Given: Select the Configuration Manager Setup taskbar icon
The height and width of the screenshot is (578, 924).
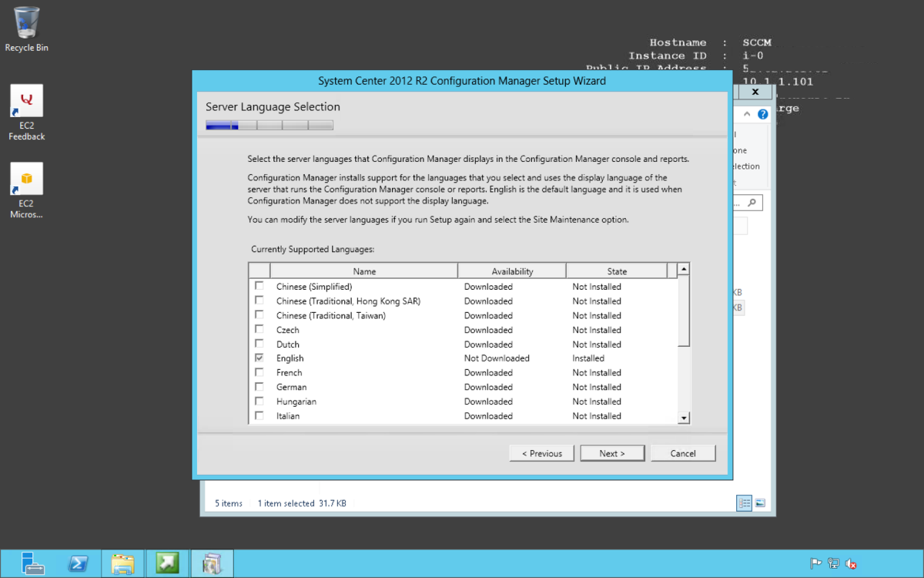Looking at the screenshot, I should 212,563.
